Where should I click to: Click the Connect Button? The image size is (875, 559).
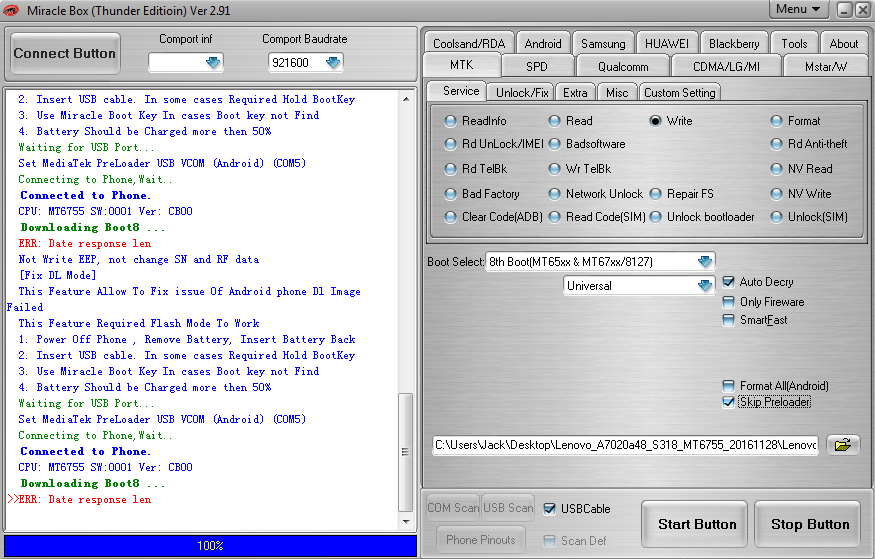tap(65, 54)
